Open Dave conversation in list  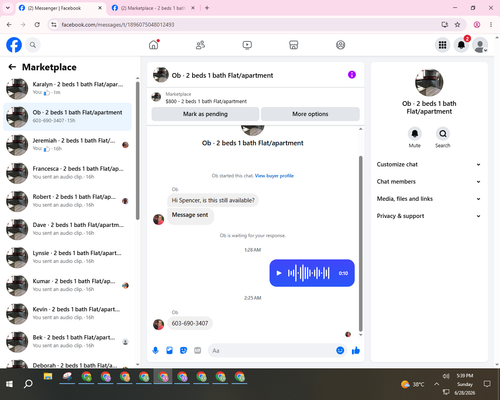[67, 229]
